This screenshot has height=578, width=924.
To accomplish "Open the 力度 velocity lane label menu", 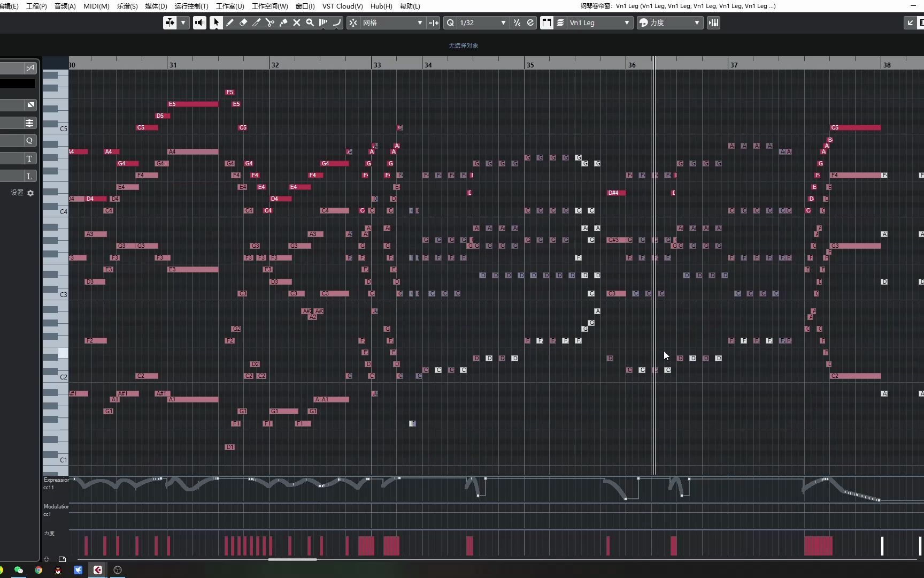I will (49, 533).
